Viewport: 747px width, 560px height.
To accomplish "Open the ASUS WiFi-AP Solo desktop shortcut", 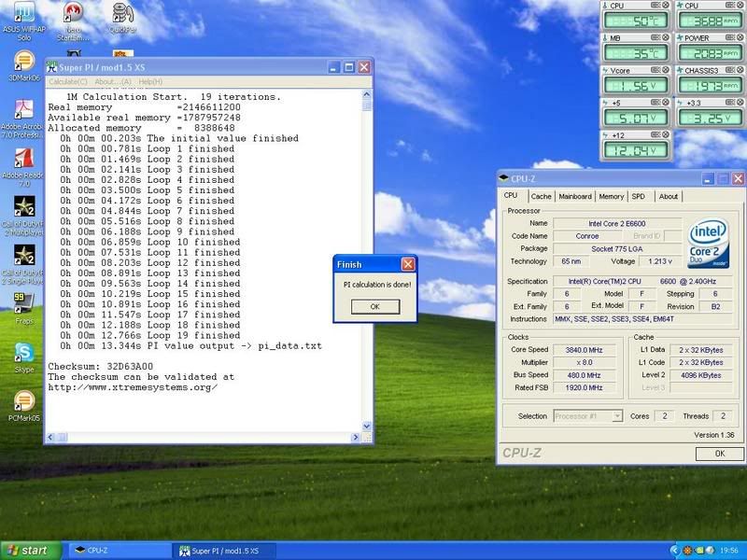I will click(24, 20).
